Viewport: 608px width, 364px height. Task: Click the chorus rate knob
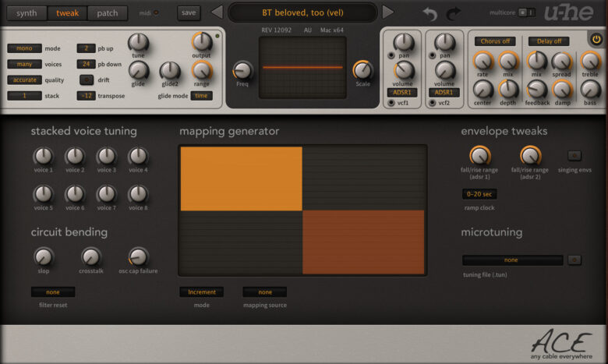483,62
